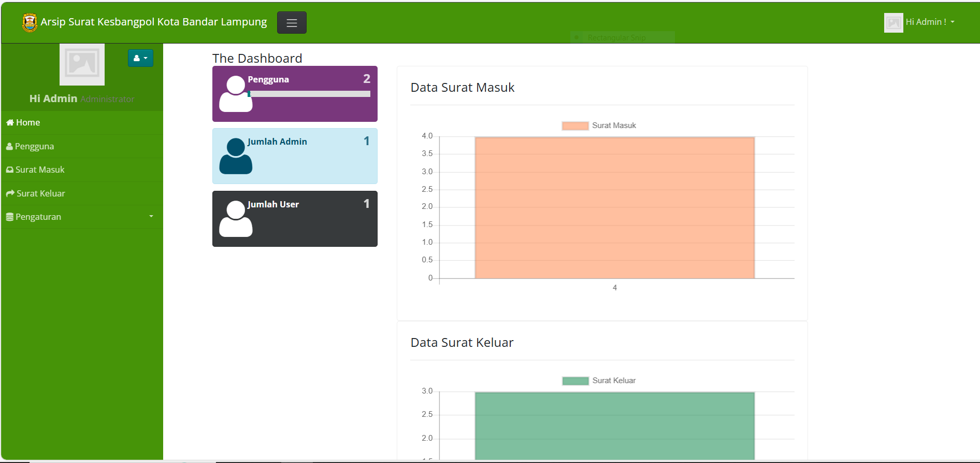Click the Jumlah User card user icon
The height and width of the screenshot is (463, 980).
coord(236,219)
